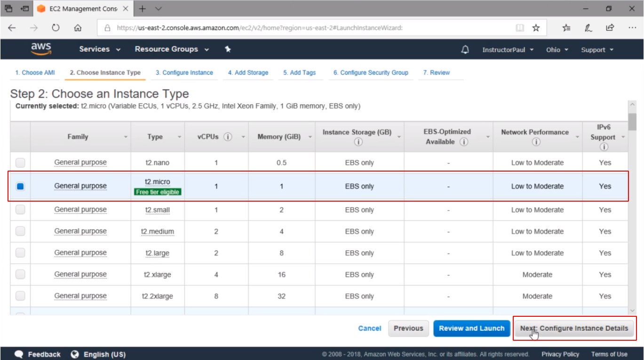Open the notifications bell icon
644x360 pixels.
tap(465, 49)
